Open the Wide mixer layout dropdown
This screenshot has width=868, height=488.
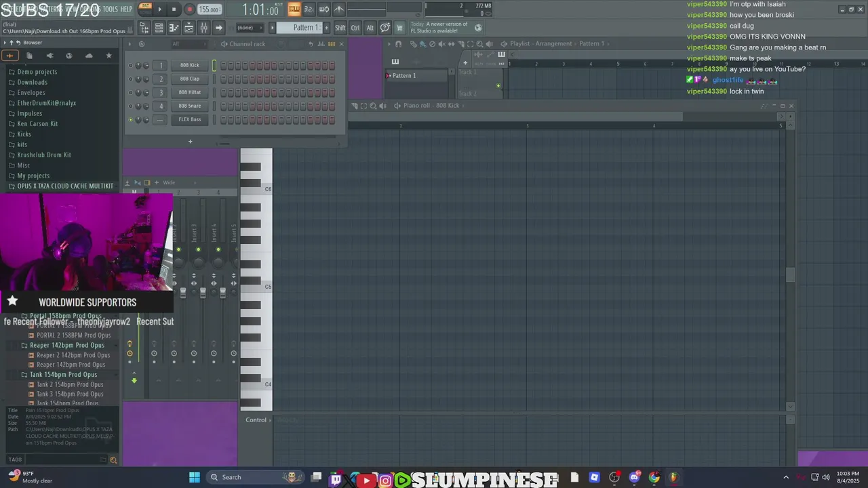pos(180,182)
